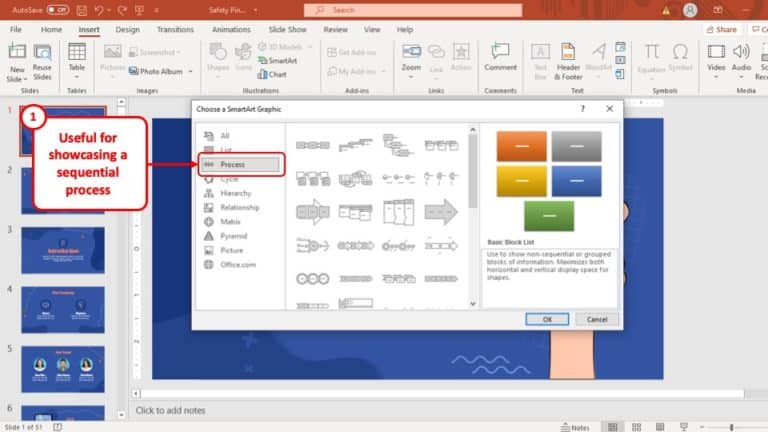
Task: Switch to Slide Show tab
Action: [x=287, y=29]
